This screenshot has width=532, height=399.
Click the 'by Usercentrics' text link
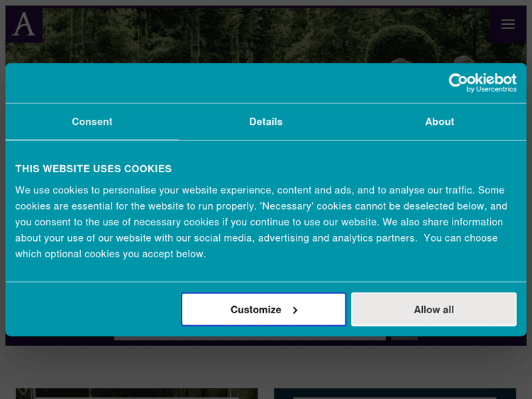(x=492, y=90)
